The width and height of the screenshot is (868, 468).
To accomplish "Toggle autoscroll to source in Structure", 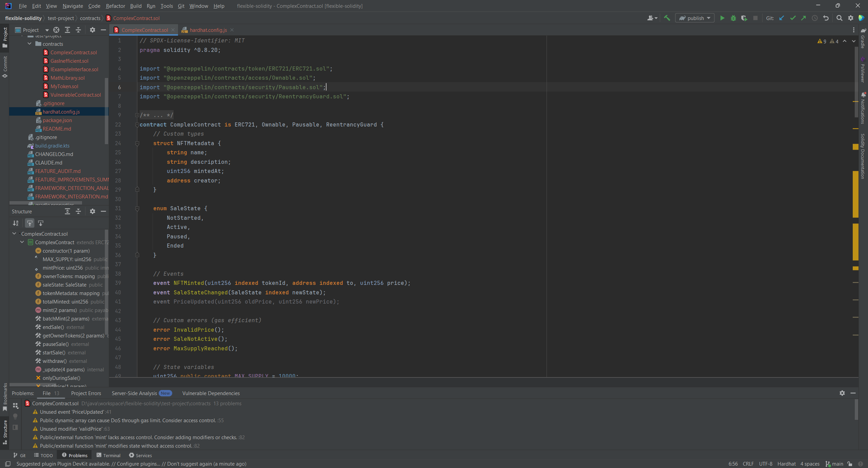I will coord(30,223).
